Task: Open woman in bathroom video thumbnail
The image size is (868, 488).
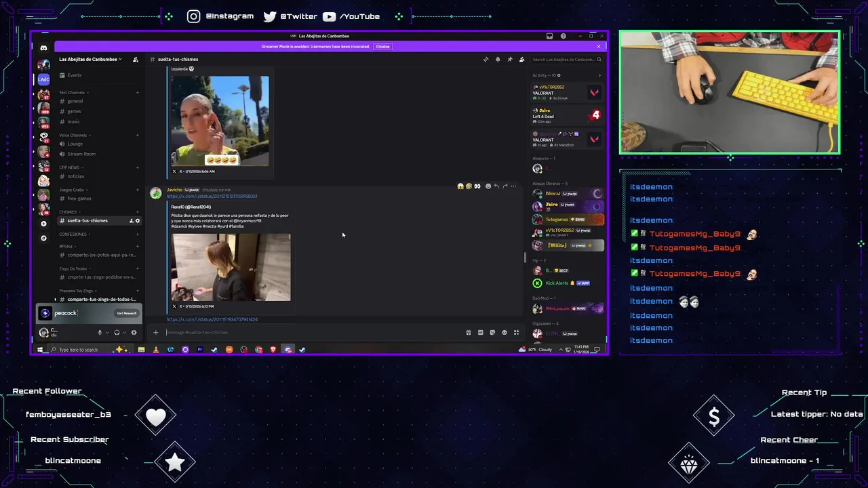Action: (231, 267)
